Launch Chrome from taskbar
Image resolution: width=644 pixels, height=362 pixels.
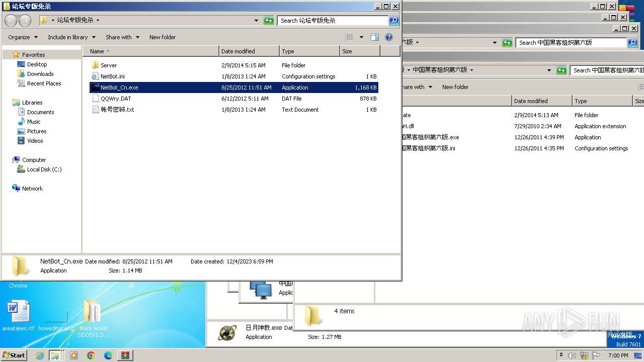click(91, 355)
